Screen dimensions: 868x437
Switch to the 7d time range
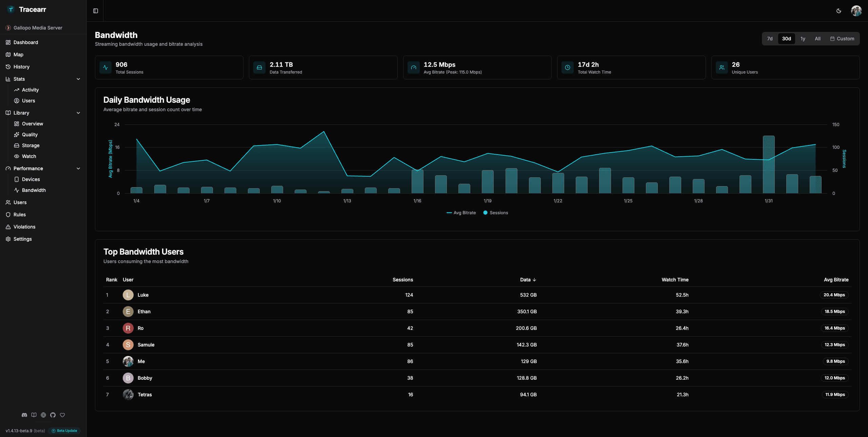click(x=770, y=38)
